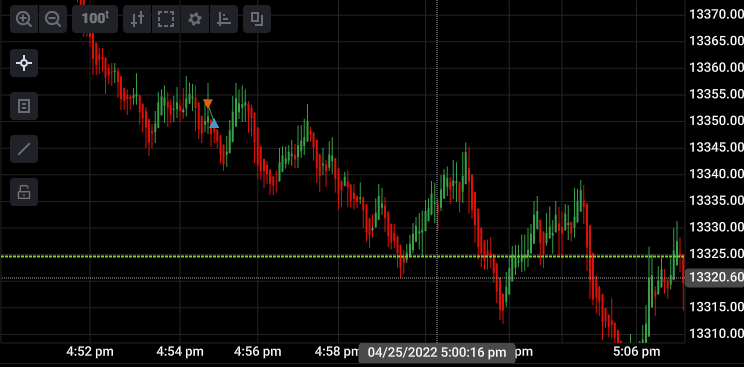Click the overlapping squares layout icon
The image size is (744, 367).
coord(257,19)
